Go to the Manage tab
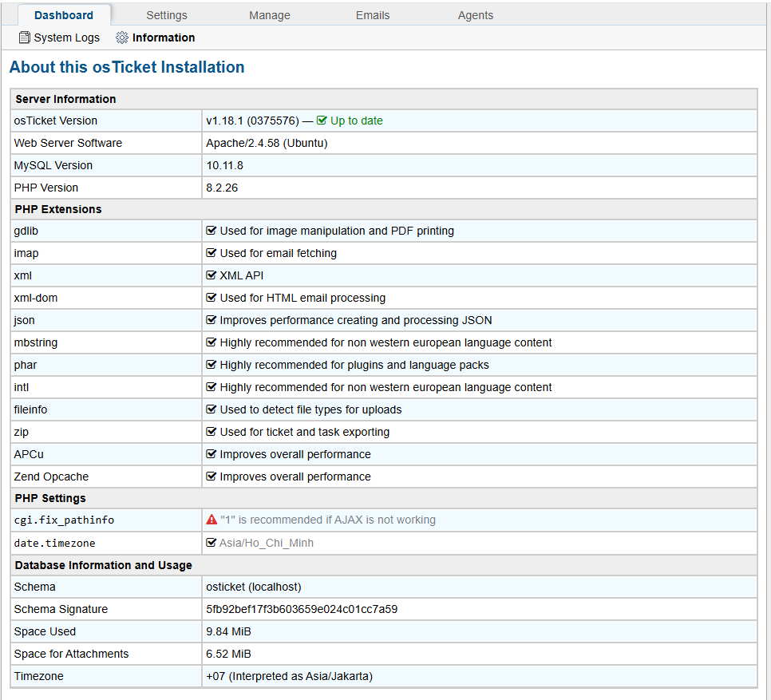This screenshot has height=700, width=771. [x=270, y=15]
